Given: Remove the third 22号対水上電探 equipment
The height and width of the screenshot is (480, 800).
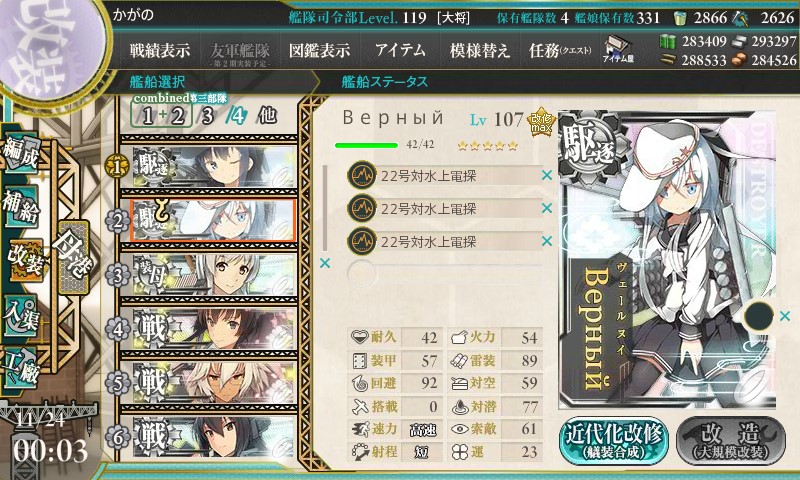Looking at the screenshot, I should click(546, 241).
